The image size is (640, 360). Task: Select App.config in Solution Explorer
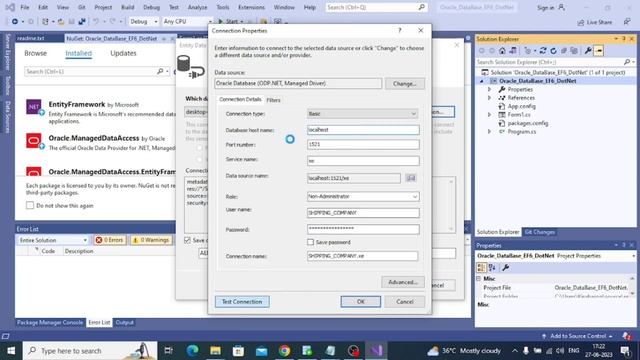click(521, 106)
